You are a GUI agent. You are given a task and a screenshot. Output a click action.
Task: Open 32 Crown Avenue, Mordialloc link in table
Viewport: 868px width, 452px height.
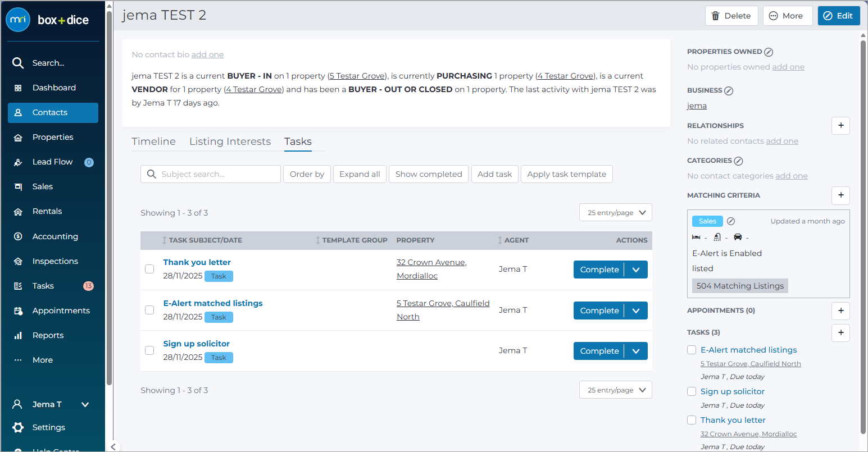(431, 269)
